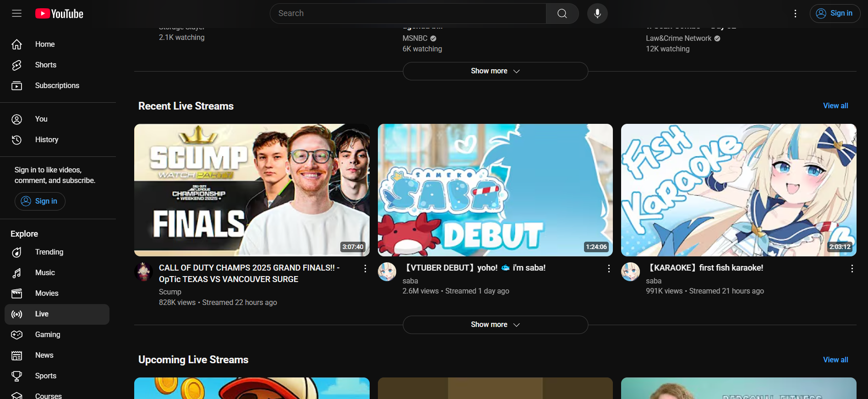
Task: Open options menu for VTuber Debut video
Action: click(x=609, y=269)
